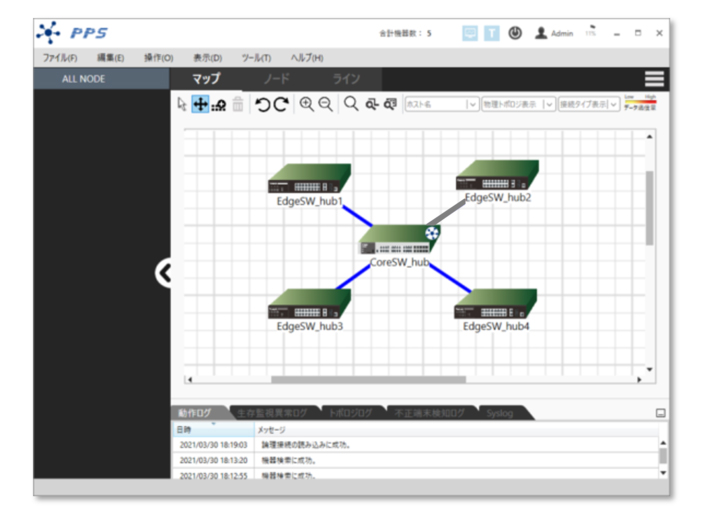Select the EdgeSW_hub4 switch node
710x524 pixels.
(x=495, y=304)
